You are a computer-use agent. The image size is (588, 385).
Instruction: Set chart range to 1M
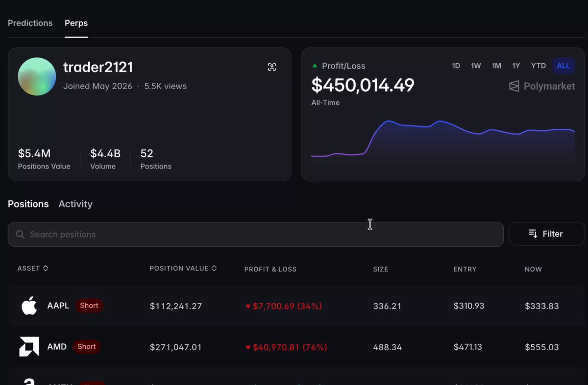(x=496, y=66)
